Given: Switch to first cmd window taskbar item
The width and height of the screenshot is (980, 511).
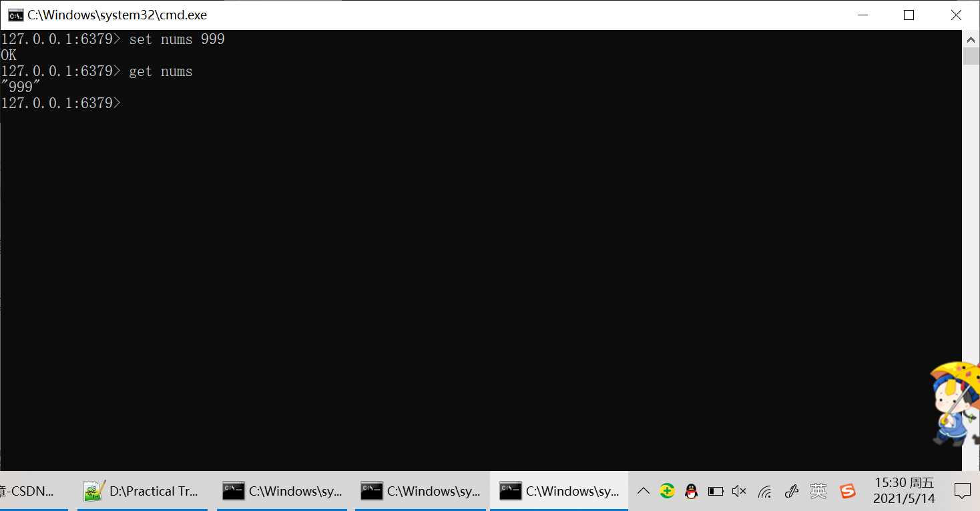Looking at the screenshot, I should click(x=281, y=491).
